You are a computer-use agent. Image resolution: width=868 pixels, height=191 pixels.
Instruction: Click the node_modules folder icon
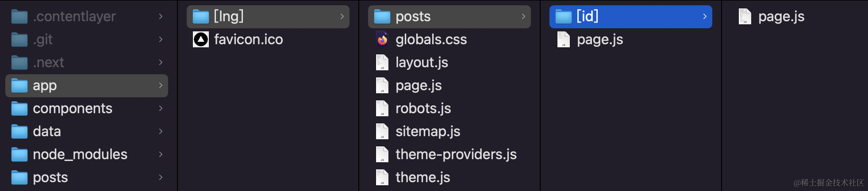[19, 155]
